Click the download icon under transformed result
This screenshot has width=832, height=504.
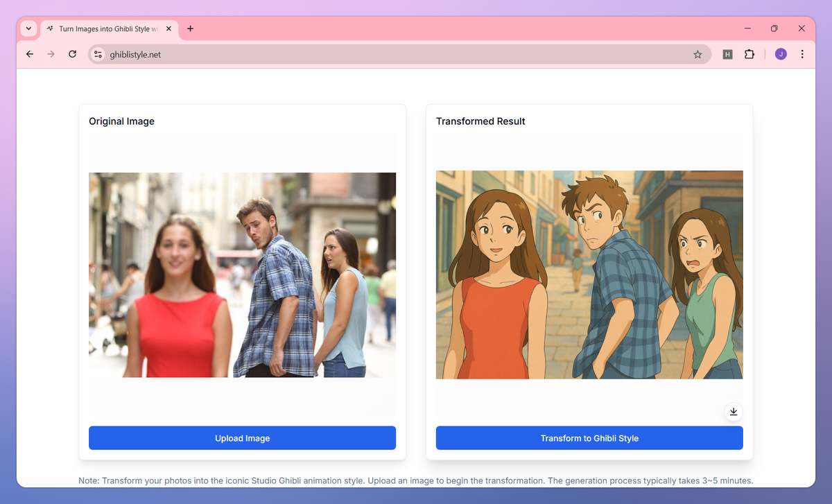tap(733, 412)
